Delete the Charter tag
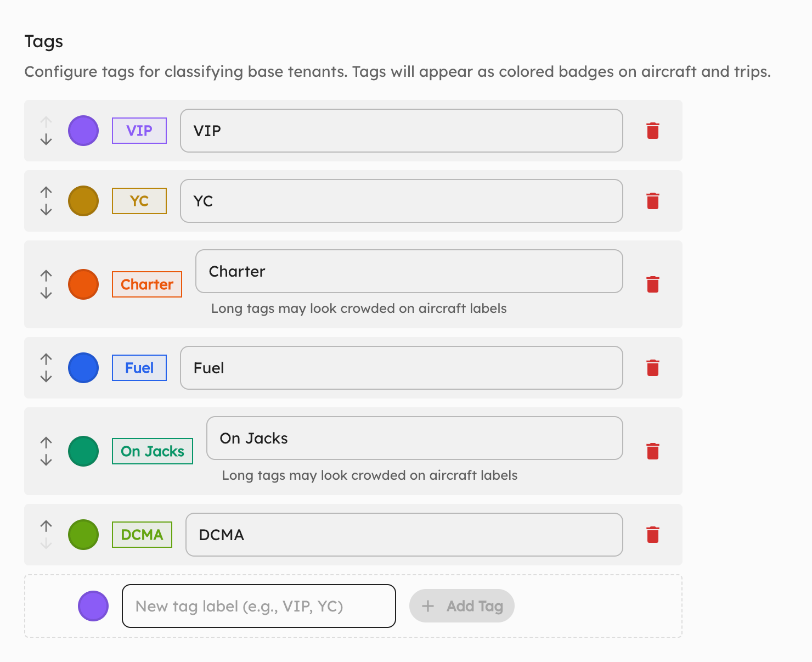 (x=652, y=284)
